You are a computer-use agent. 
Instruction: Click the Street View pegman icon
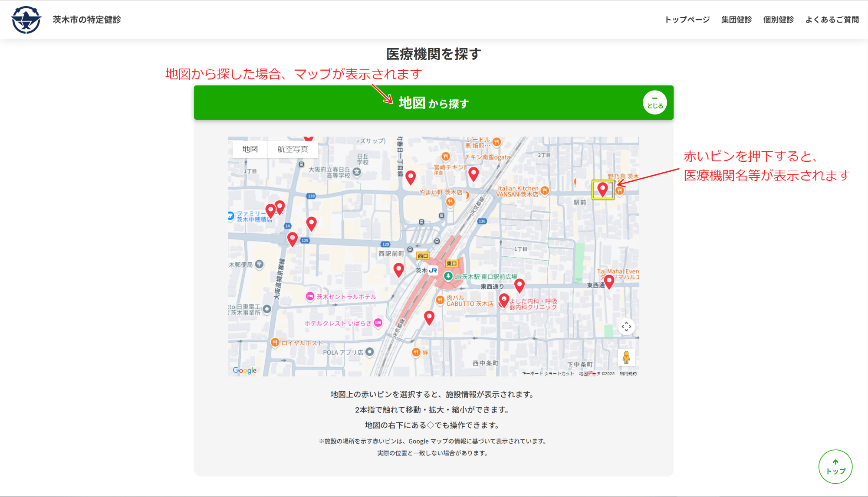click(x=626, y=357)
